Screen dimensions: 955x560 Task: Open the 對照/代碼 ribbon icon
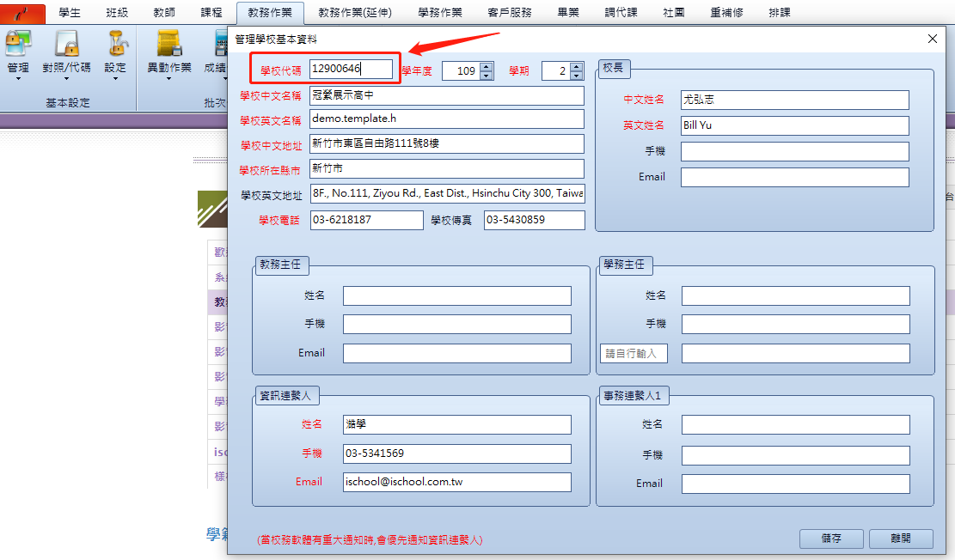pyautogui.click(x=66, y=44)
